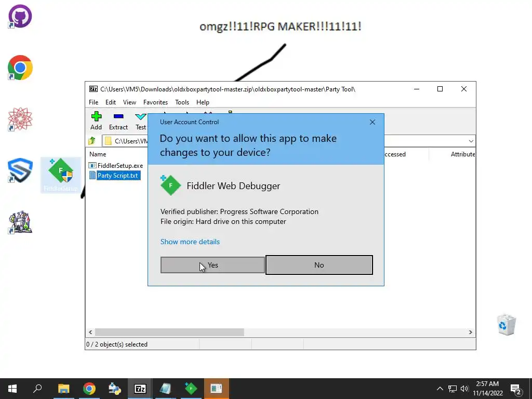
Task: Select the FiddlerSetup desktop icon
Action: point(61,175)
